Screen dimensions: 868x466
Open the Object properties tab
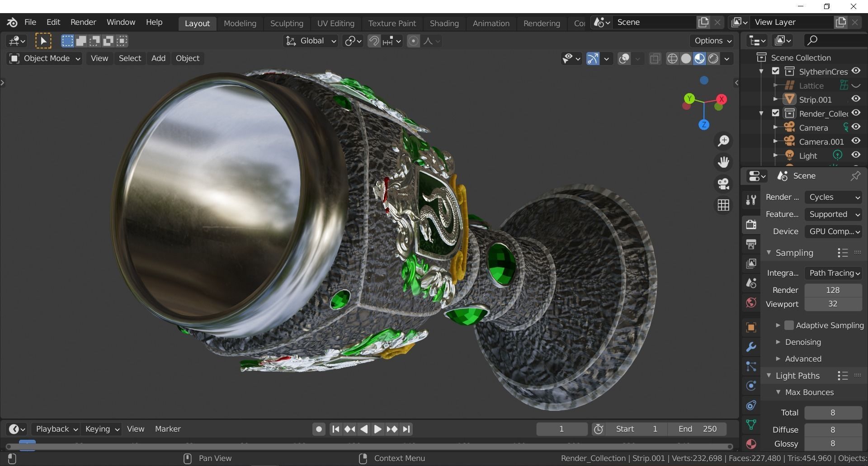751,327
